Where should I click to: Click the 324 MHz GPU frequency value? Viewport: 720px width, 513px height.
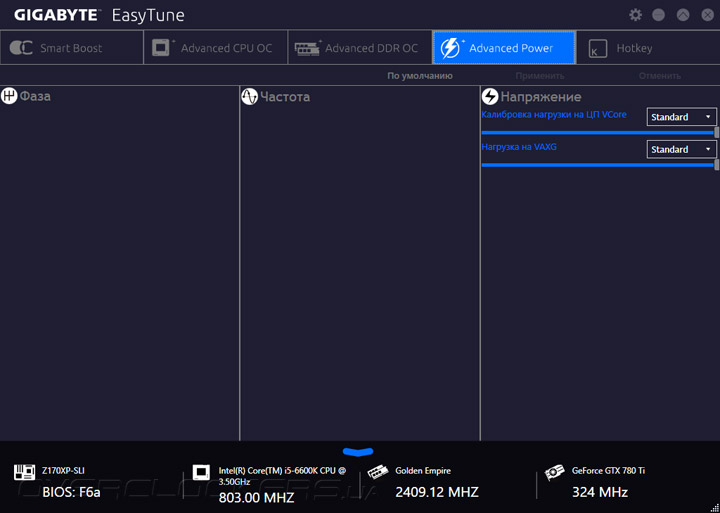600,492
